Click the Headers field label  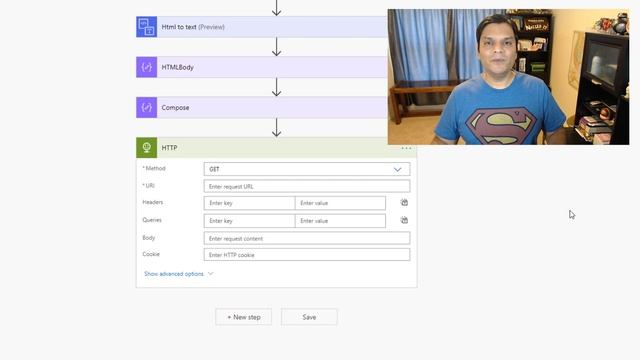pos(153,202)
